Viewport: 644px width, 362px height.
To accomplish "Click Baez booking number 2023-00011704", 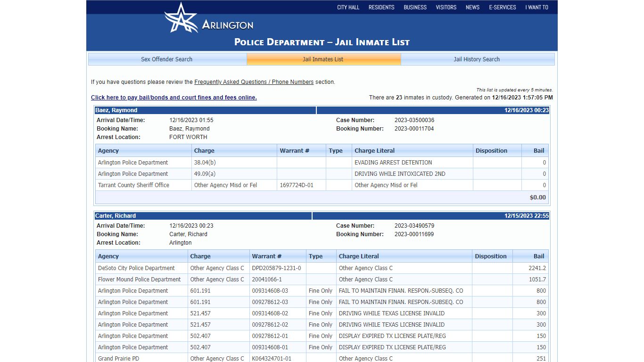I will (414, 129).
